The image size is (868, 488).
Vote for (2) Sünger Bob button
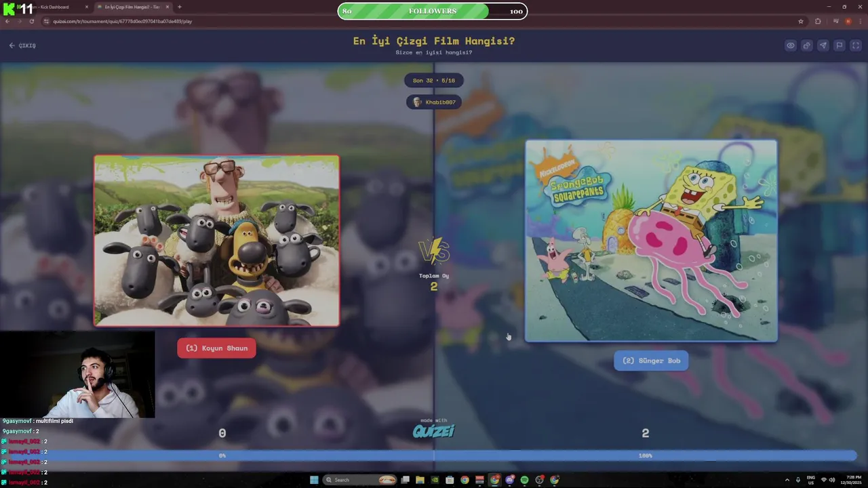(x=651, y=361)
